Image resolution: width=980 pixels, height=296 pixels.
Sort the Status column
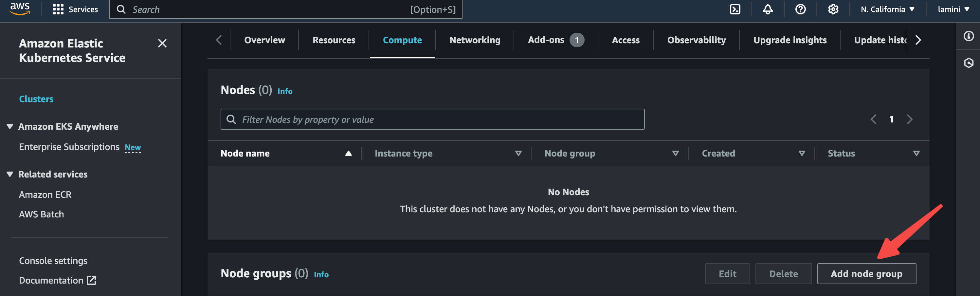click(x=916, y=153)
